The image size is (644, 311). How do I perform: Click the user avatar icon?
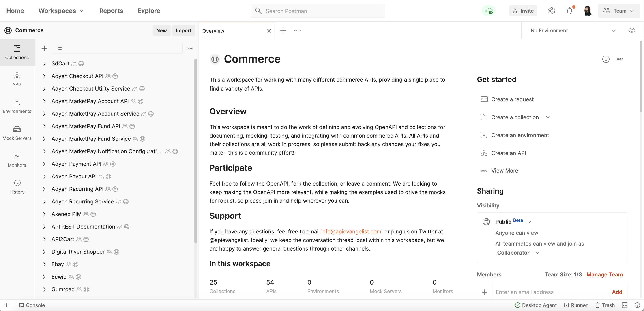pyautogui.click(x=588, y=11)
